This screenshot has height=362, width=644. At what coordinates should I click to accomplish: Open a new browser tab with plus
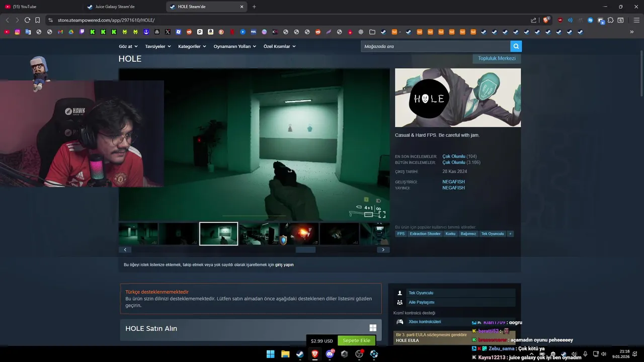coord(254,7)
